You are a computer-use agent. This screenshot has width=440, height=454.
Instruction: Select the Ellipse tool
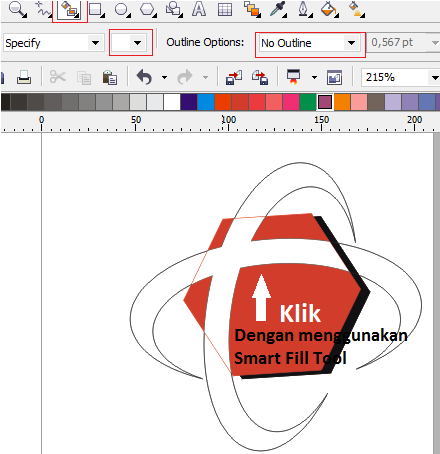point(122,9)
